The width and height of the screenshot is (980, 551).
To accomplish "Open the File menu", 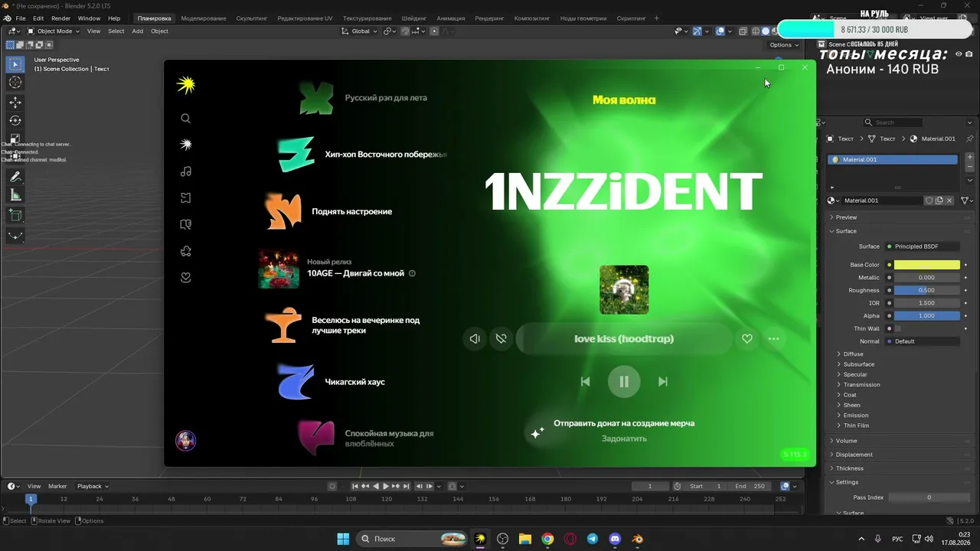I will click(21, 18).
